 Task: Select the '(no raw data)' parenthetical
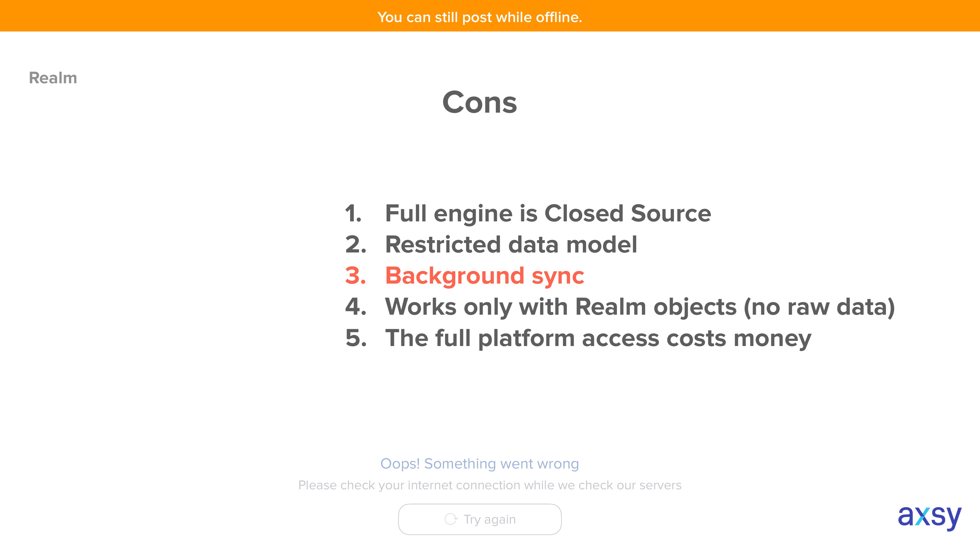pos(820,308)
